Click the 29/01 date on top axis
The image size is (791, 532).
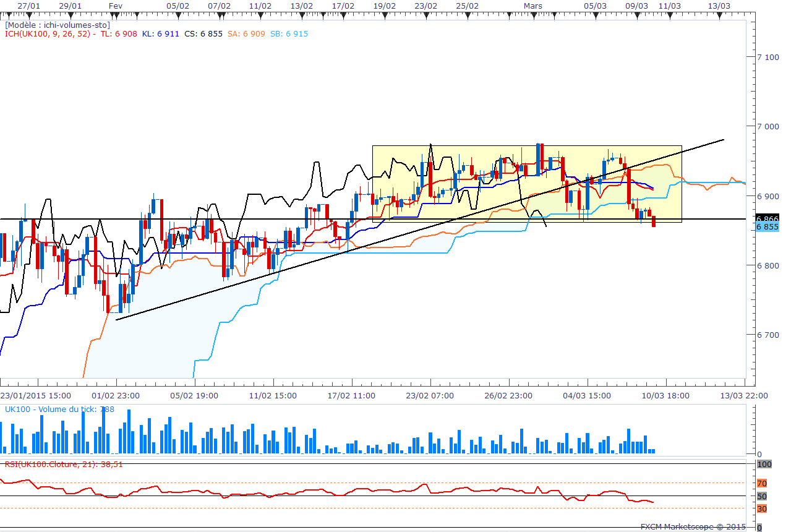(x=71, y=5)
